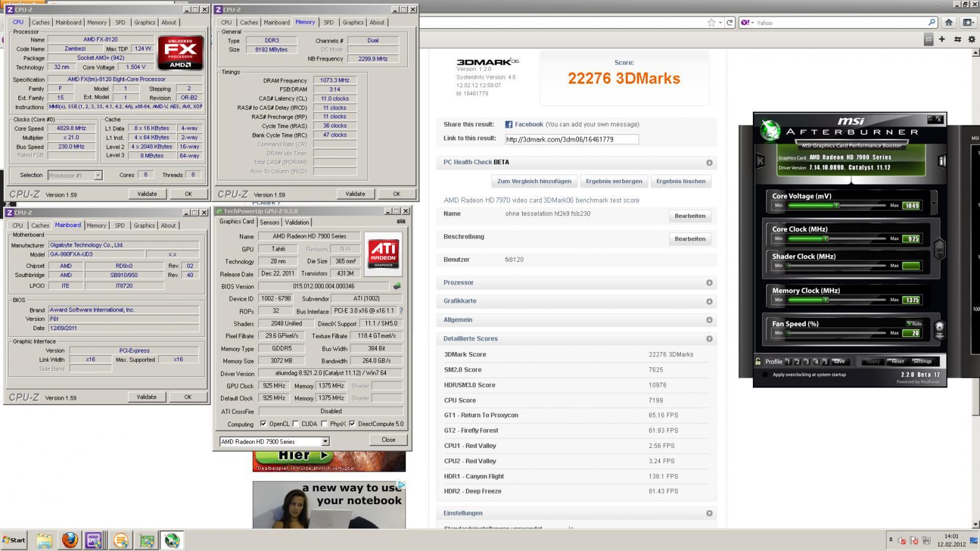Click the Yahoo search engine logo

[745, 23]
